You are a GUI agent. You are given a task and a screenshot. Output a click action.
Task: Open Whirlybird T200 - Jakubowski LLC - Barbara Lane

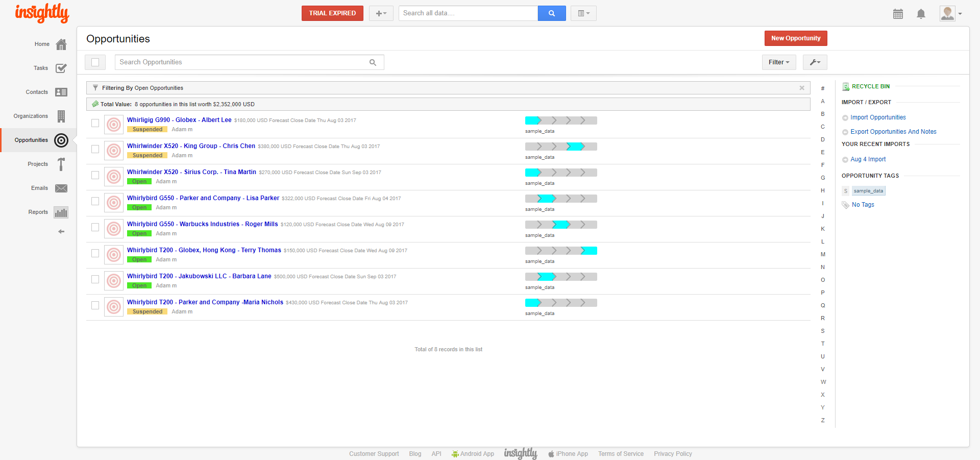coord(199,276)
